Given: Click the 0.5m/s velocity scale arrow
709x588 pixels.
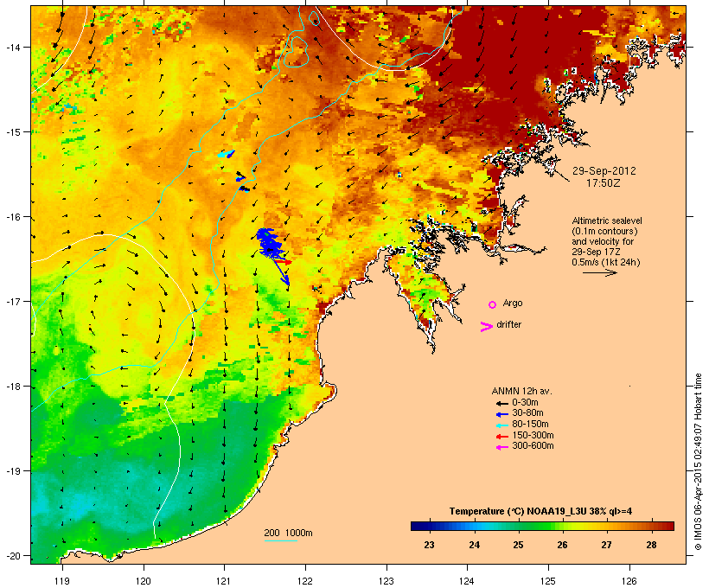Looking at the screenshot, I should (599, 272).
